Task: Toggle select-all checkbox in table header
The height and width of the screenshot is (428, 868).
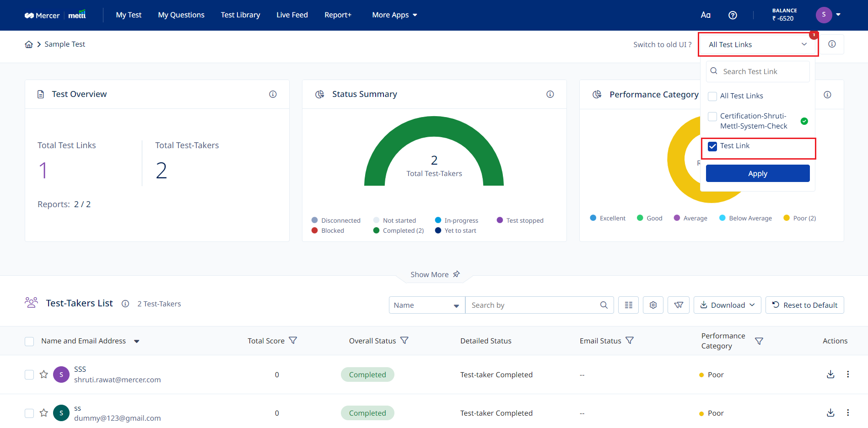Action: point(29,342)
